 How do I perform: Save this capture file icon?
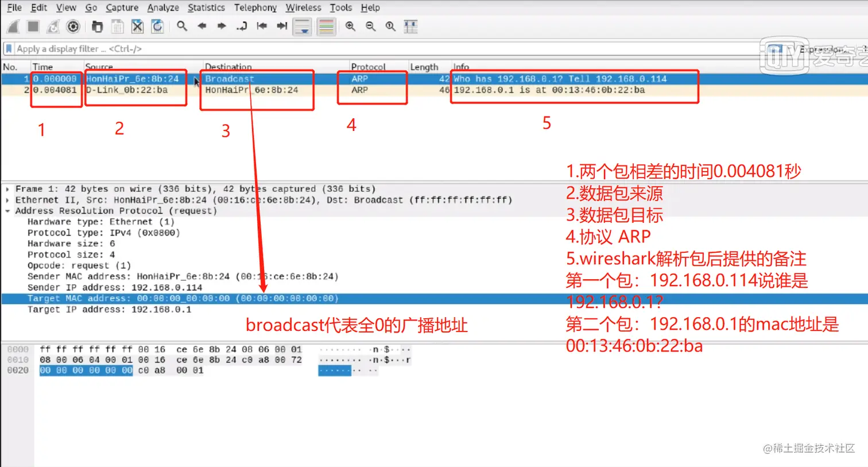point(117,26)
